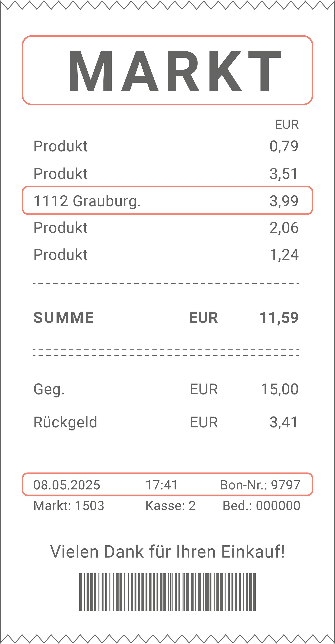The height and width of the screenshot is (644, 335).
Task: Select the change amount 3,41
Action: pyautogui.click(x=284, y=422)
